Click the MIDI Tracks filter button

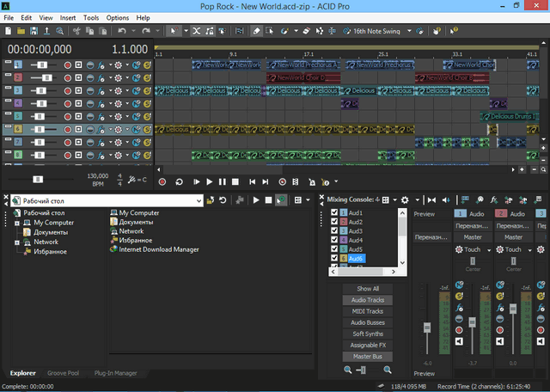[368, 311]
